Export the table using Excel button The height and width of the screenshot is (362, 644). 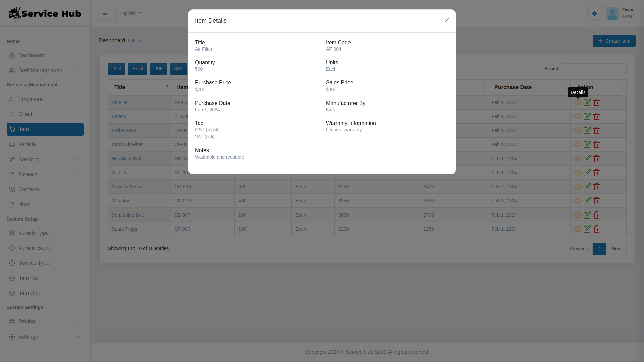pyautogui.click(x=138, y=69)
